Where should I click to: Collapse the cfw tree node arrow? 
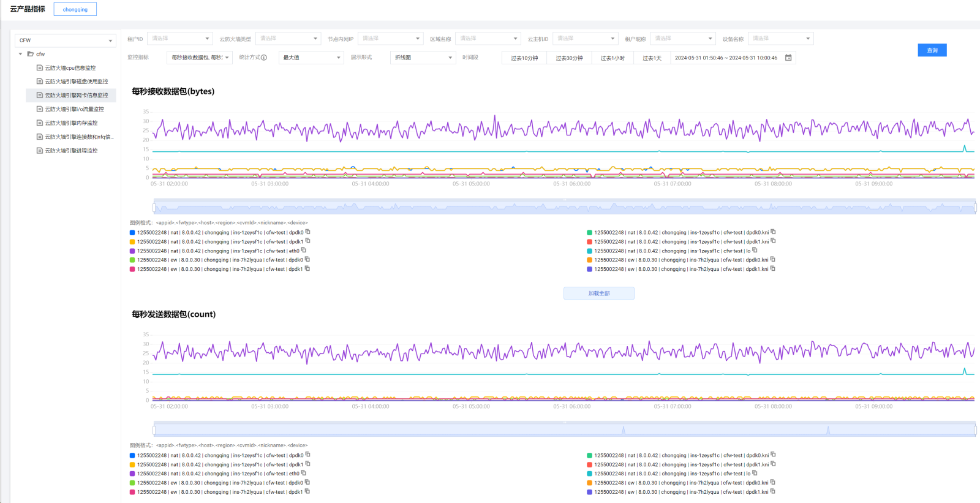[x=20, y=54]
